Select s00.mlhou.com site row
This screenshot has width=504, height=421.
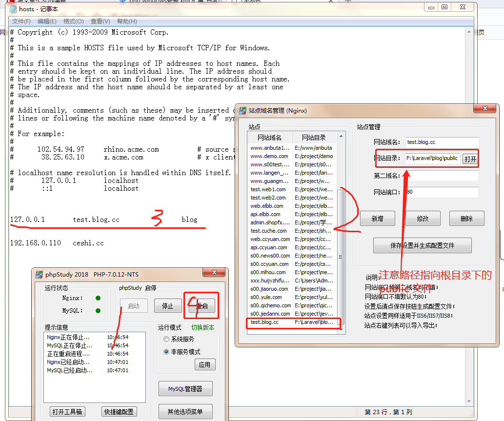click(292, 272)
